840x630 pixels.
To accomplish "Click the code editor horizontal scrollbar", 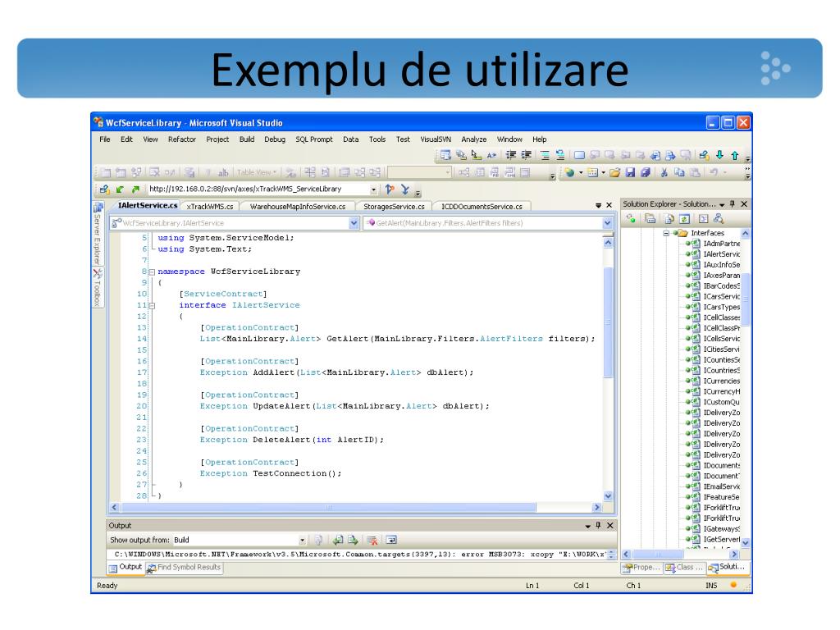I will pos(328,507).
